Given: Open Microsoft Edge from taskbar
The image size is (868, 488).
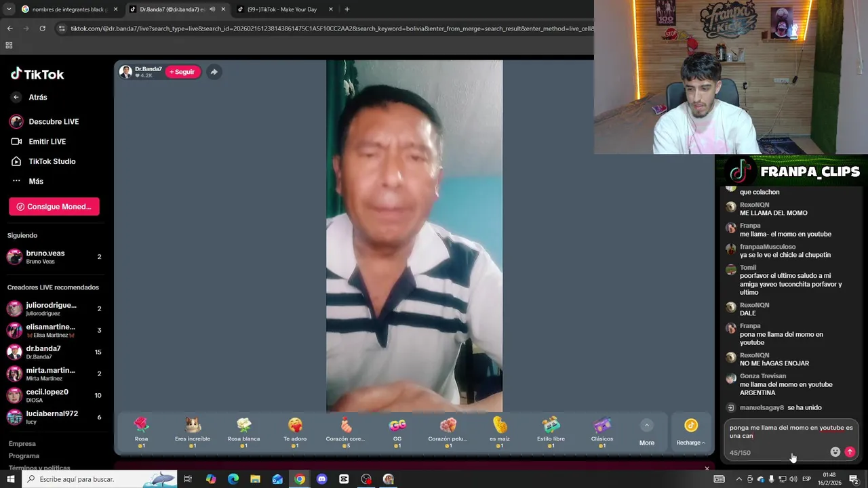Looking at the screenshot, I should click(x=233, y=479).
